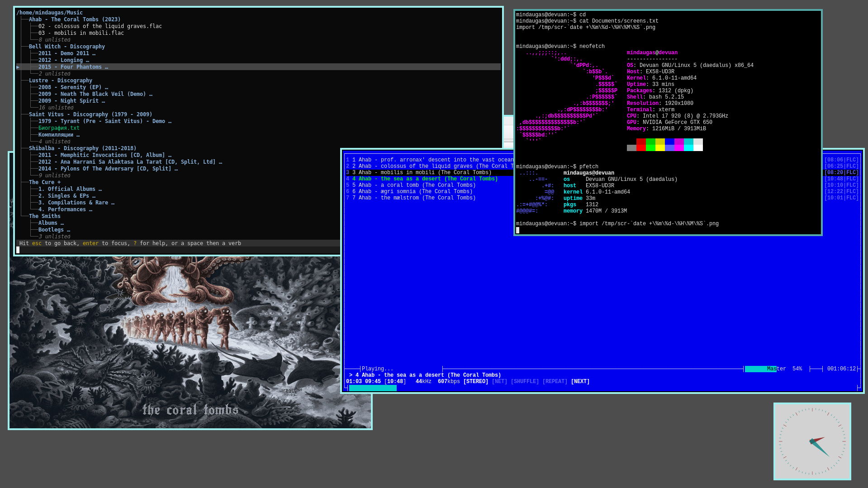Click the [10:01|FLC] duration of track 7
The image size is (868, 488).
tap(841, 198)
